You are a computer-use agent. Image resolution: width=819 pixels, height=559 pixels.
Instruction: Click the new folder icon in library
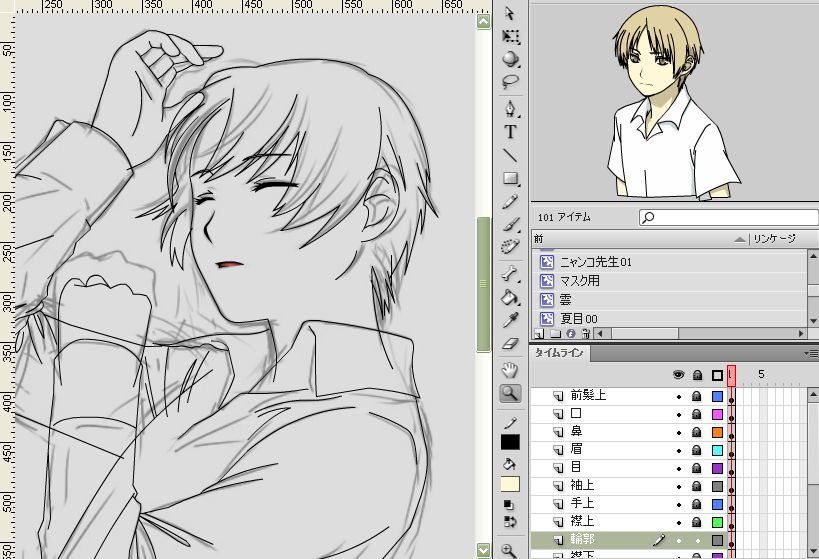click(x=555, y=333)
